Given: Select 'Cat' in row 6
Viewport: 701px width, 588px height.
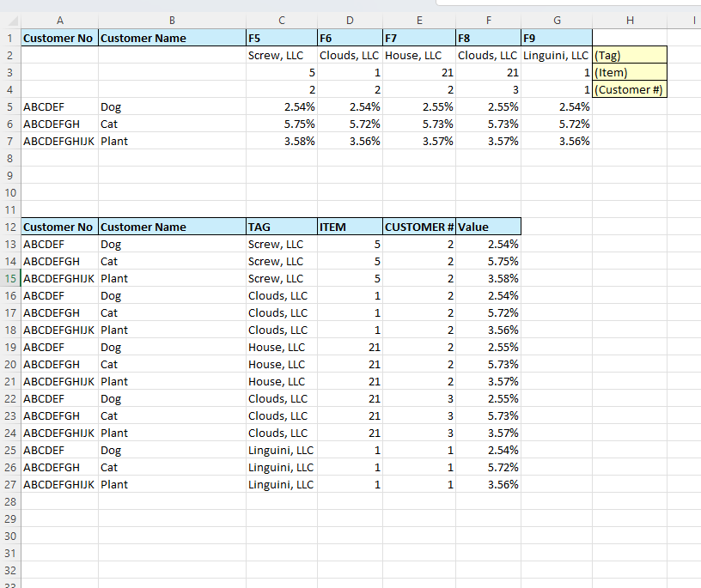Looking at the screenshot, I should pyautogui.click(x=172, y=124).
